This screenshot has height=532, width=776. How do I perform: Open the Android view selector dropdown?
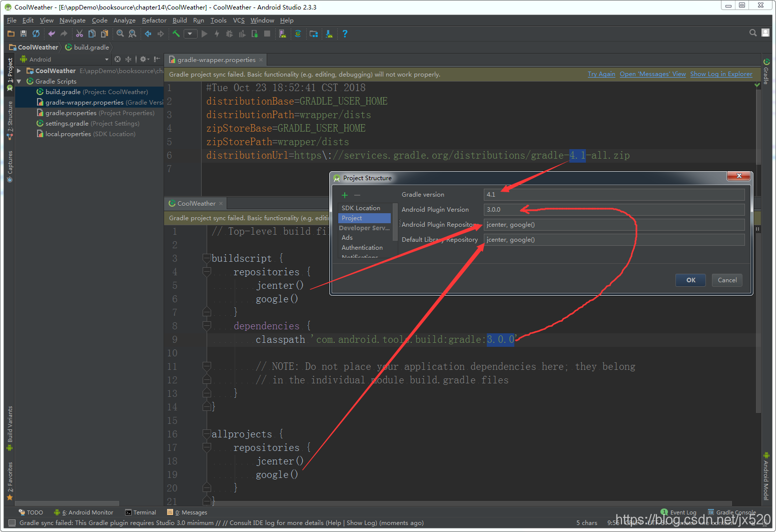65,59
